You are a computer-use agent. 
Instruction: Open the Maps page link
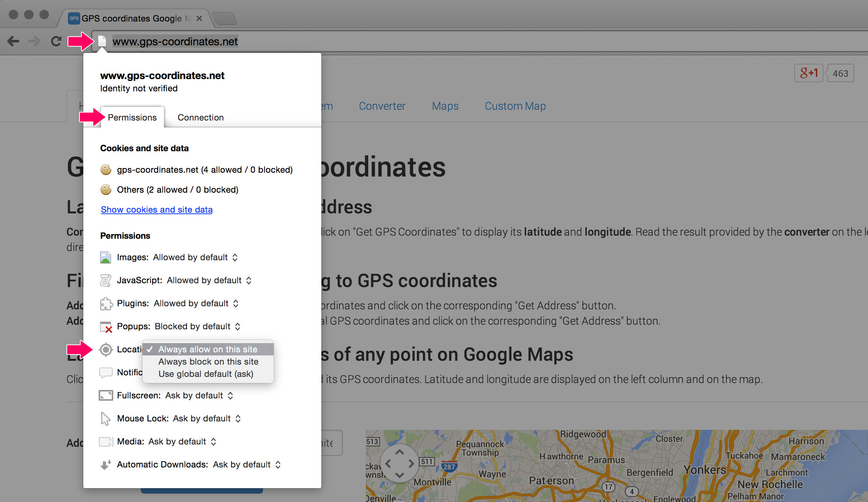point(445,106)
